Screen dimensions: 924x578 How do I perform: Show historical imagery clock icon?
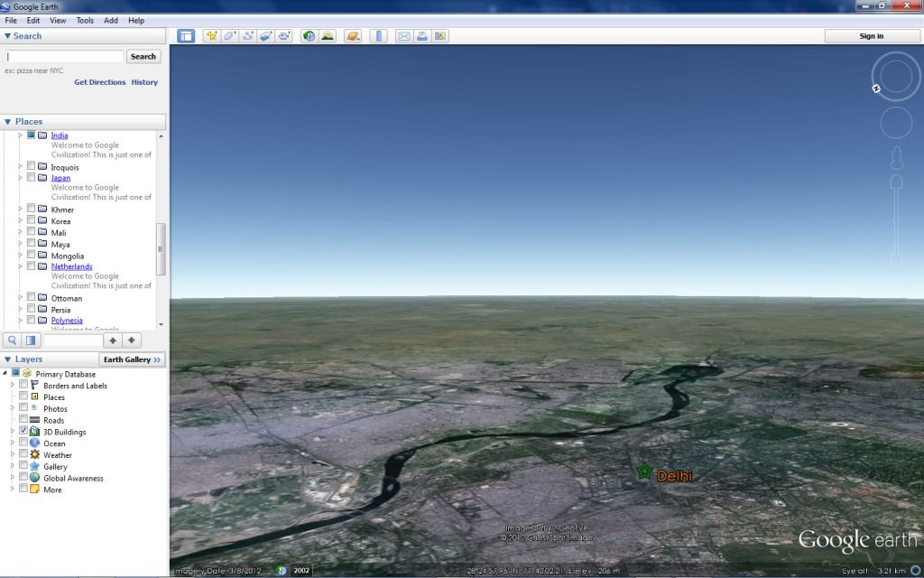[x=309, y=36]
